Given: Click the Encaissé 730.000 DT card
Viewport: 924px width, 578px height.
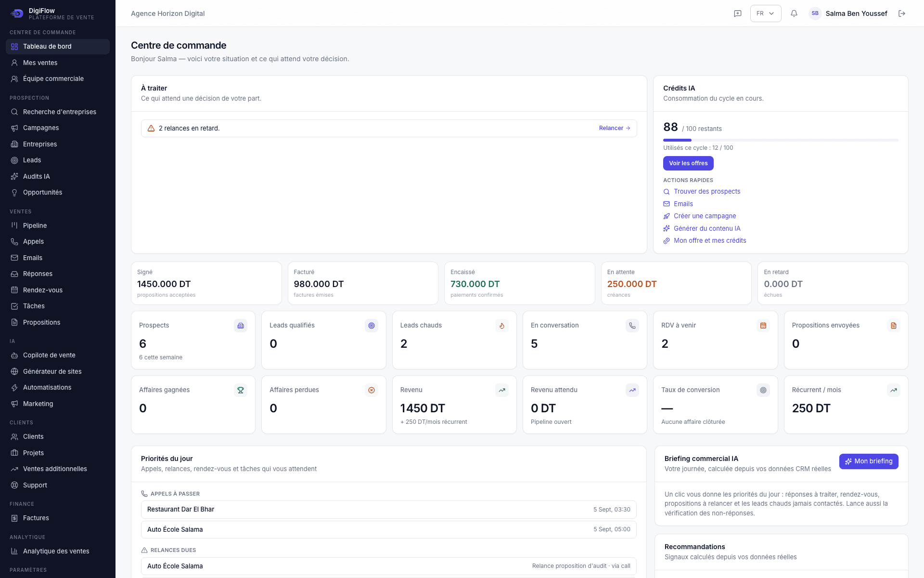Looking at the screenshot, I should (x=520, y=283).
